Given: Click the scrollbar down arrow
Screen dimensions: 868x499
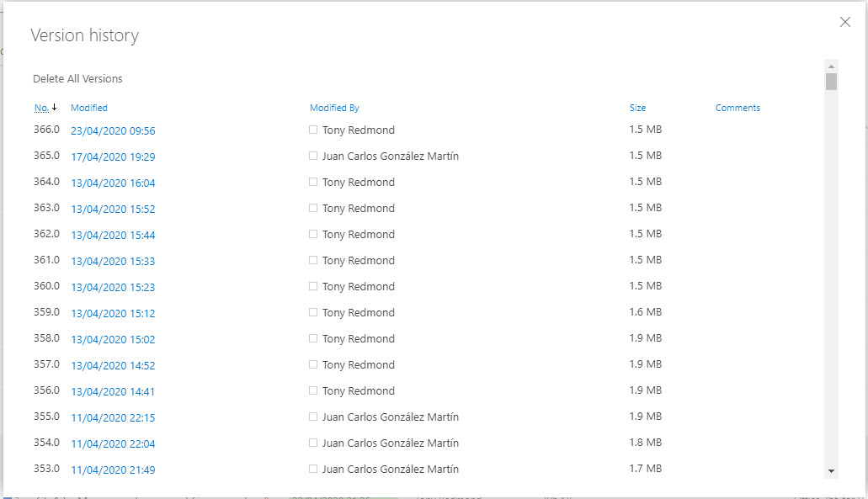Looking at the screenshot, I should pos(831,471).
